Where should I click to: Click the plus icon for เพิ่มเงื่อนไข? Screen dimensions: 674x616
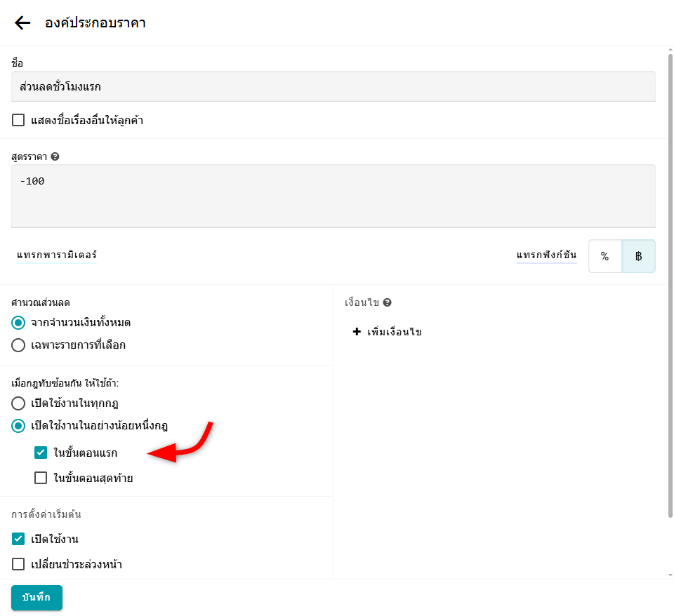tap(357, 332)
